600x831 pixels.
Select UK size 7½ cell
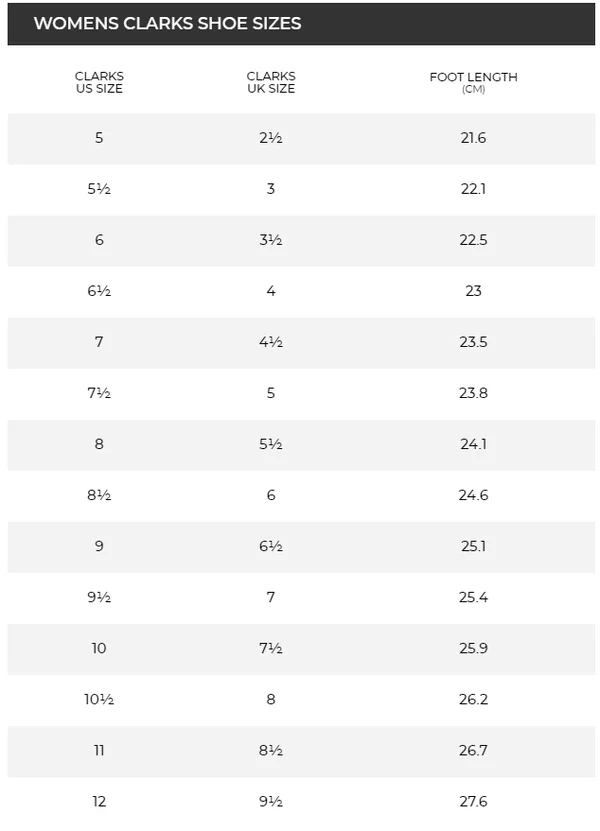click(271, 648)
